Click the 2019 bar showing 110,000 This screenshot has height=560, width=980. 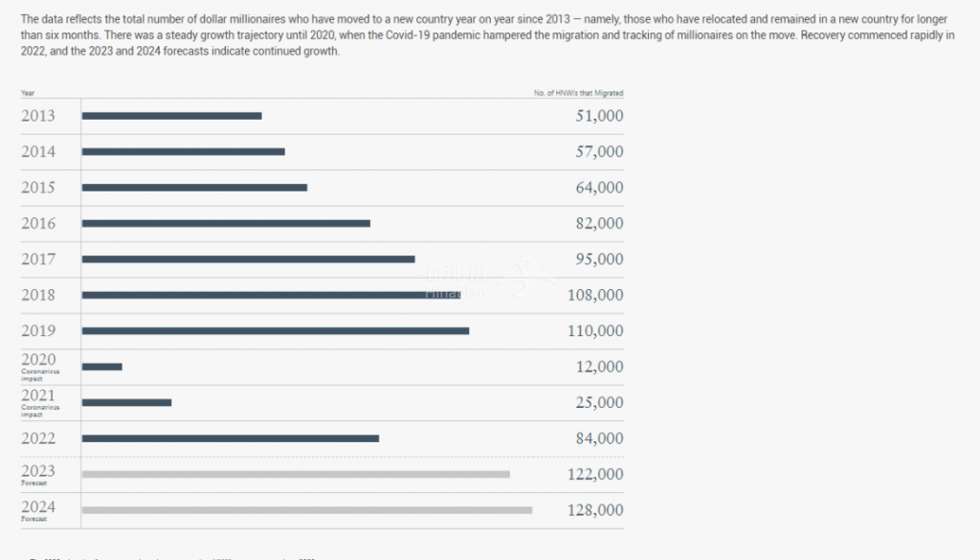276,330
